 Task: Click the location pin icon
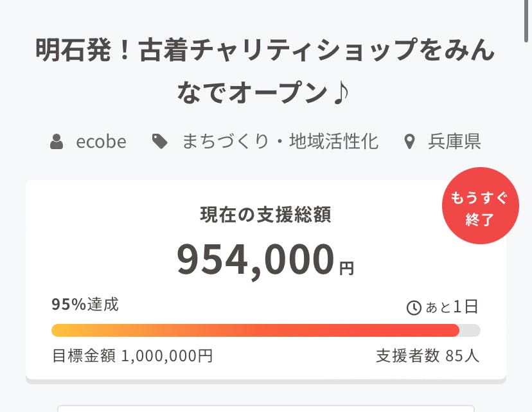click(x=409, y=141)
